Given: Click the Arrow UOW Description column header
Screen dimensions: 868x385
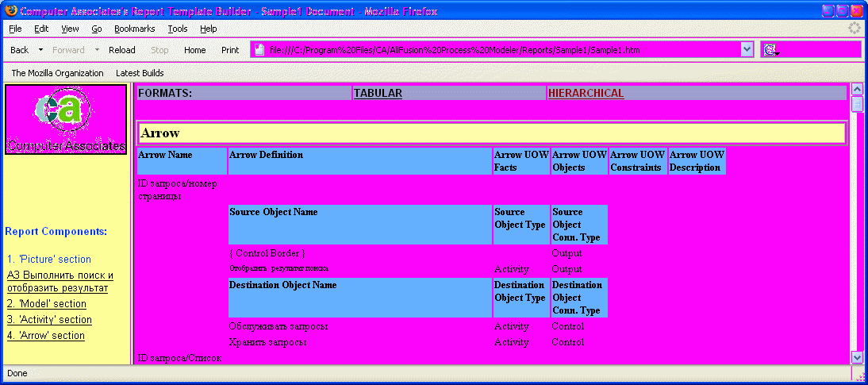Looking at the screenshot, I should (697, 161).
